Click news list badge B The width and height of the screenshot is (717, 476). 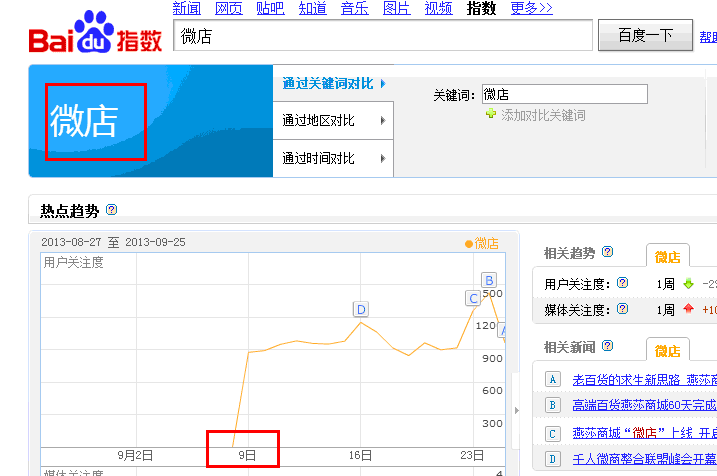click(x=553, y=405)
